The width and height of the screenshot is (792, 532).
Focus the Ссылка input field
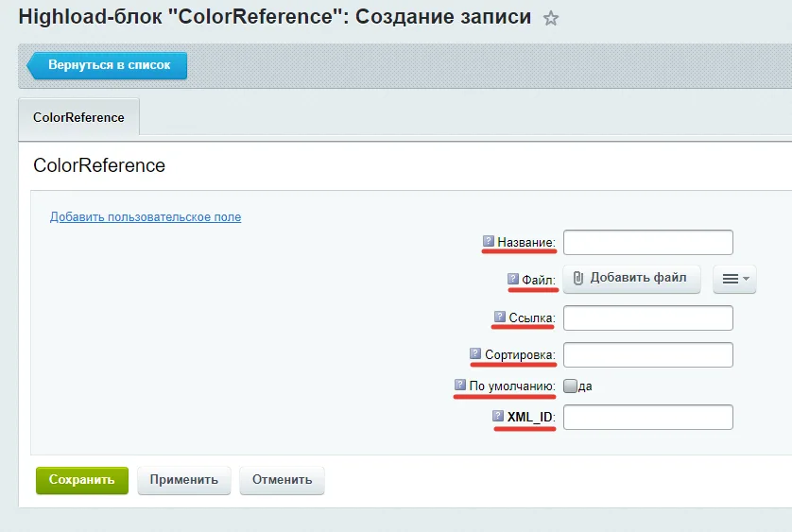tap(648, 317)
